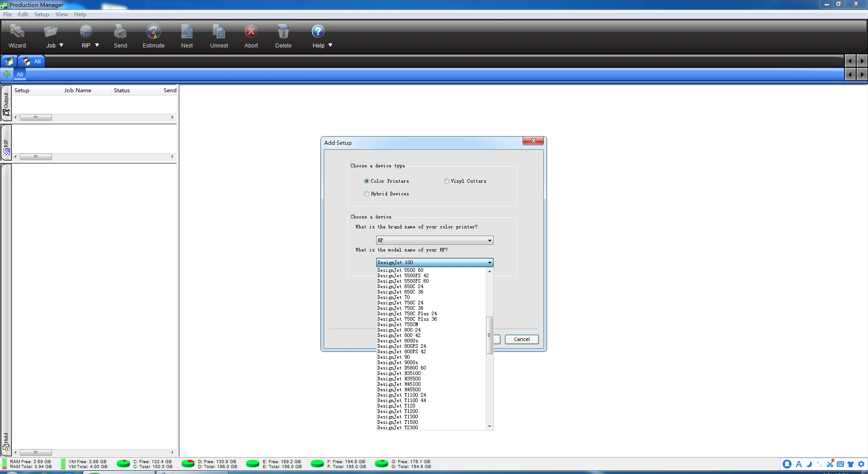The width and height of the screenshot is (868, 474).
Task: Select the Hybrid Devices option
Action: 367,194
